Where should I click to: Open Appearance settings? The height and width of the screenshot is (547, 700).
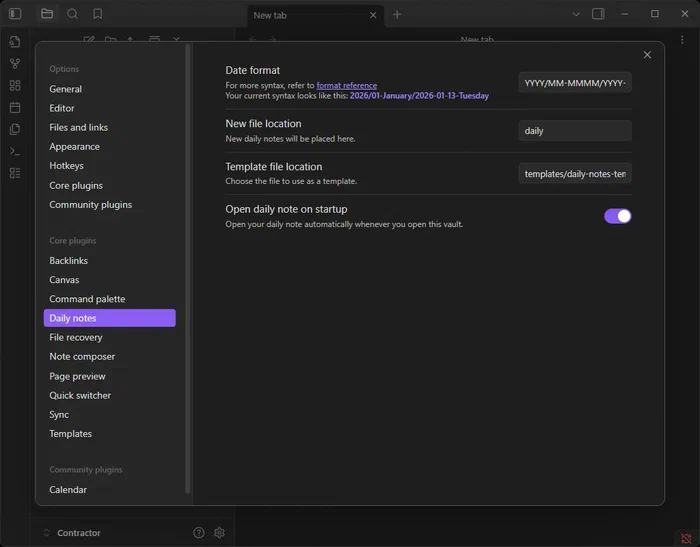pyautogui.click(x=110, y=146)
